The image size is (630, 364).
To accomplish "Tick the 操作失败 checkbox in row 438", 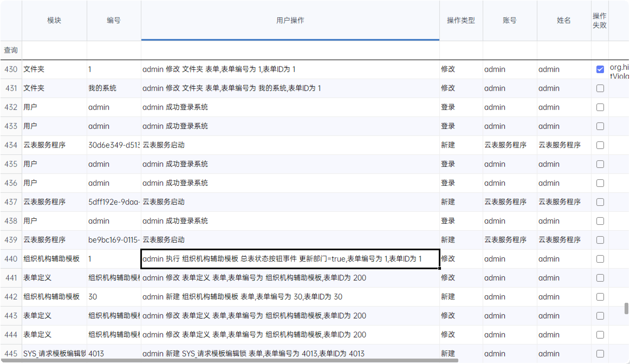I will click(x=600, y=221).
